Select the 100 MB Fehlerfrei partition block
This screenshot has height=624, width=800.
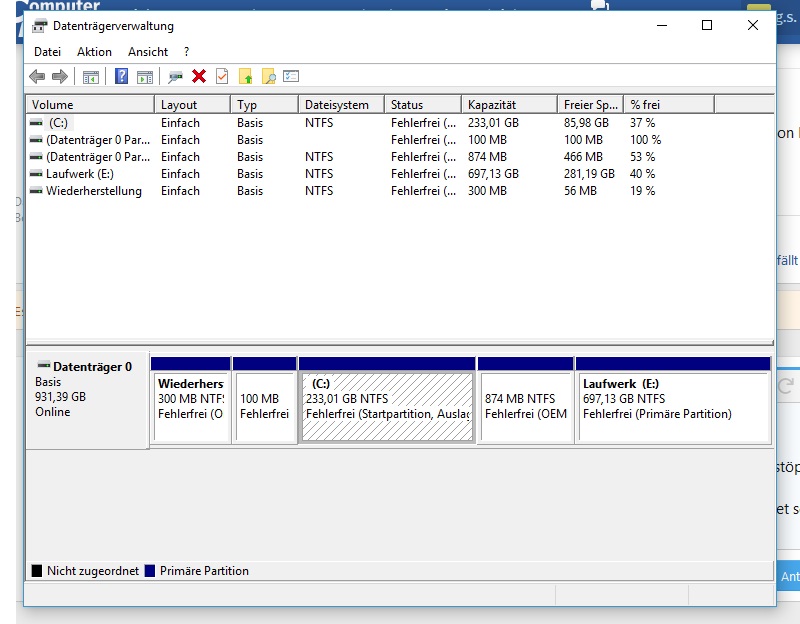pyautogui.click(x=264, y=400)
